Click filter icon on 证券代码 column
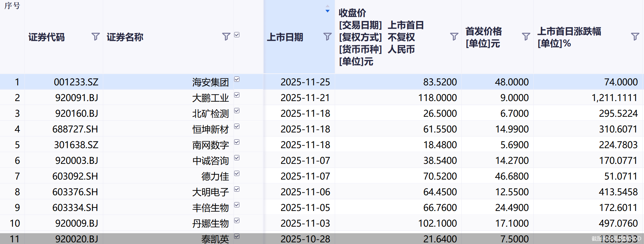Viewport: 644px width, 244px height. (x=95, y=36)
